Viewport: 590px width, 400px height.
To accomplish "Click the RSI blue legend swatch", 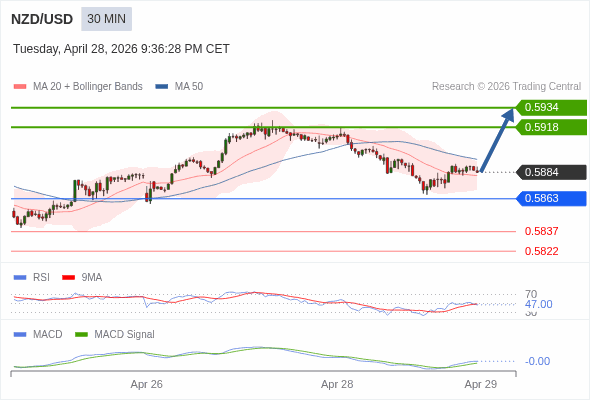I will tap(20, 278).
